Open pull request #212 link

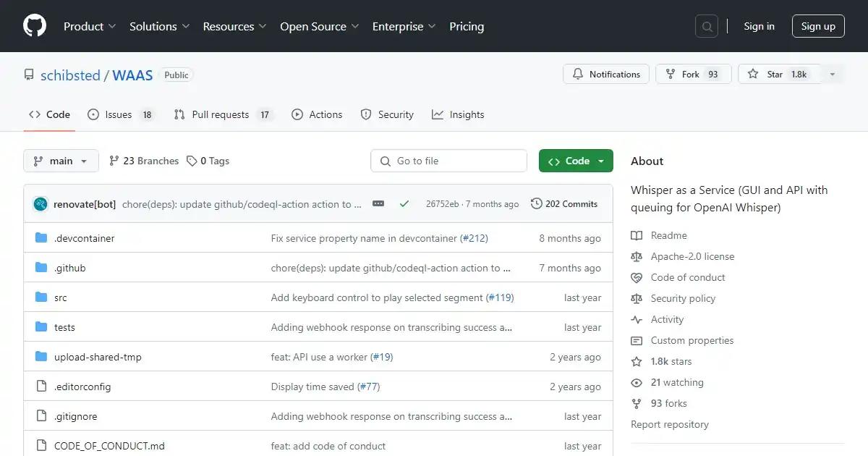(473, 238)
